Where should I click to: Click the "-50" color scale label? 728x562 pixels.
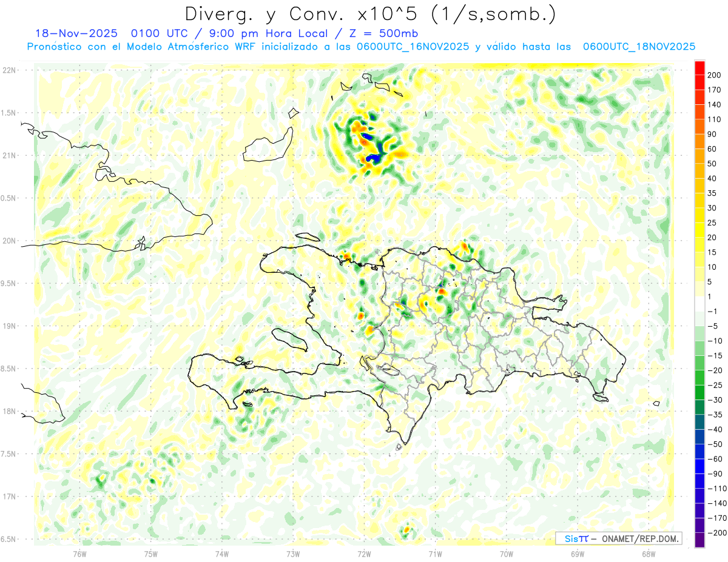pyautogui.click(x=714, y=444)
